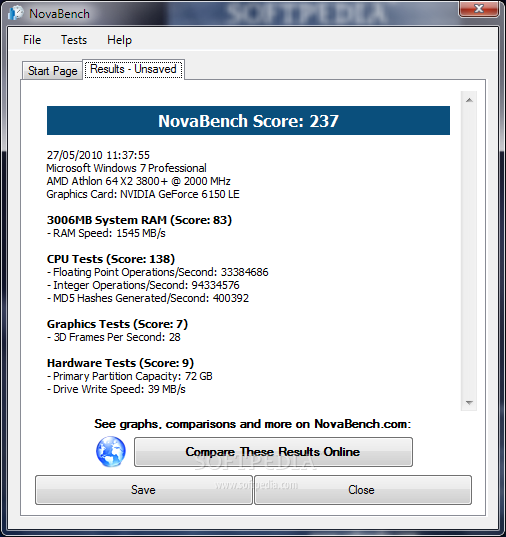Click Microsoft Windows 7 Professional line
The image size is (506, 537).
tap(126, 168)
